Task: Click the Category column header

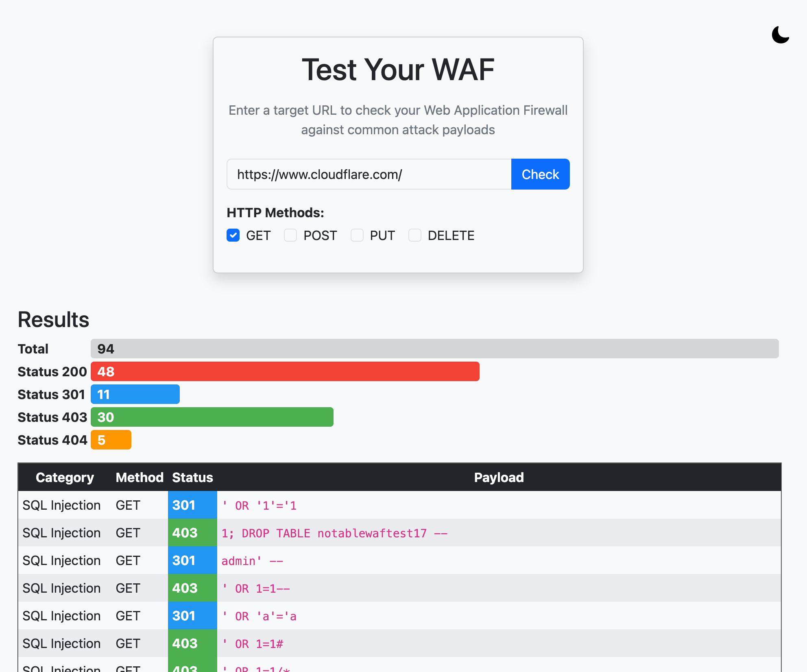Action: click(65, 477)
